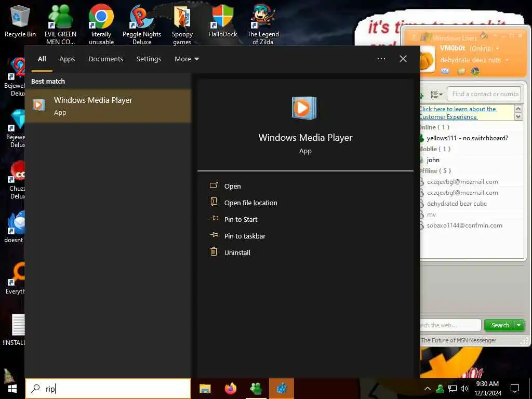Screen dimensions: 532x399
Task: Follow the Customer Experience link in Messenger
Action: click(x=457, y=113)
